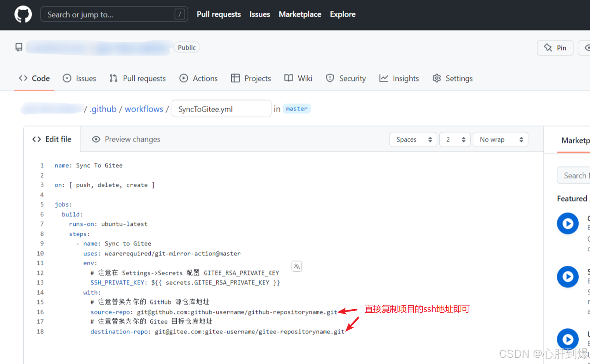This screenshot has width=590, height=364.
Task: Click the repository book icon
Action: click(19, 47)
